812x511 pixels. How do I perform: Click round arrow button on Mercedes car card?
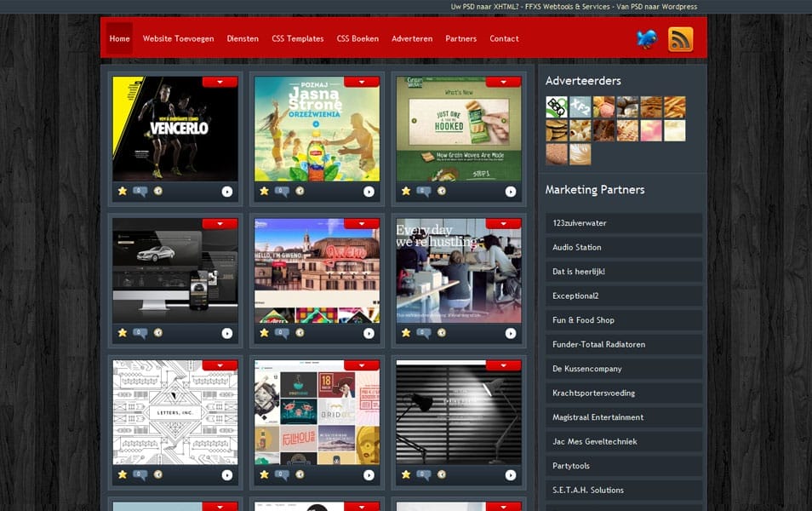pyautogui.click(x=226, y=333)
